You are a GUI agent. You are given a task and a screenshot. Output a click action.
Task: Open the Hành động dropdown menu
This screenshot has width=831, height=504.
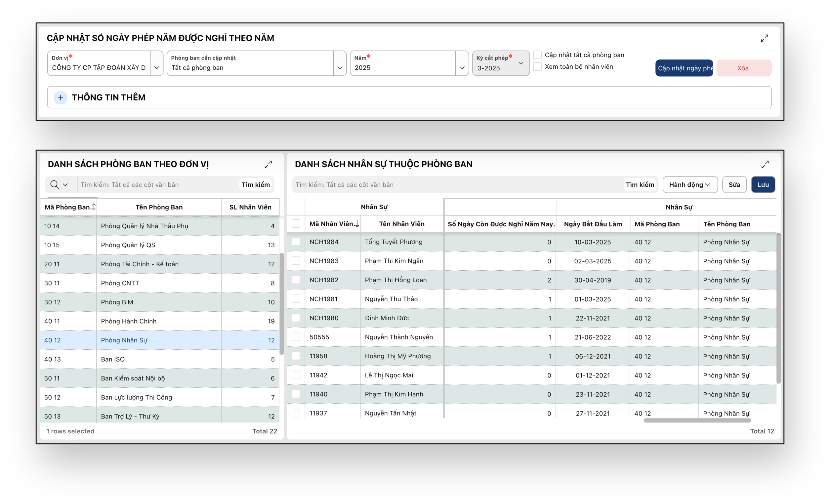pyautogui.click(x=690, y=185)
